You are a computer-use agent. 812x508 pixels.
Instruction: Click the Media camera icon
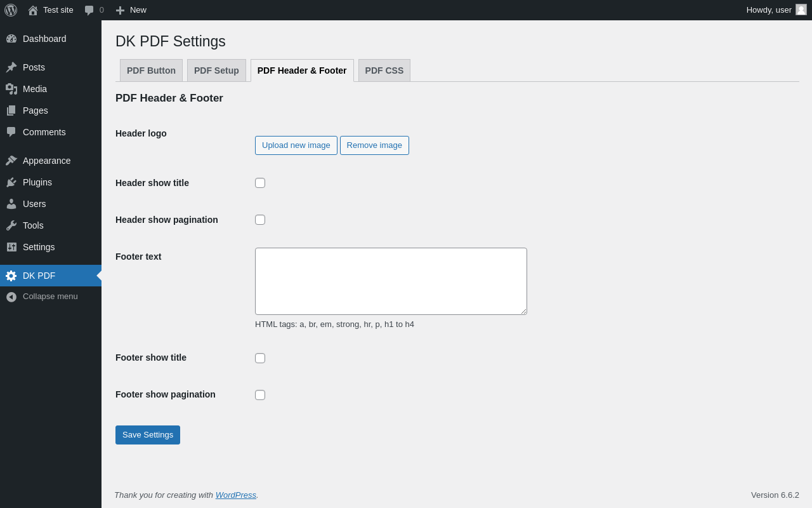pyautogui.click(x=11, y=89)
